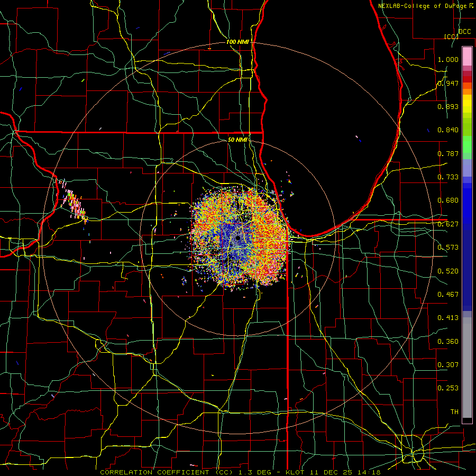The height and width of the screenshot is (476, 476).
Task: Click the isolated pink echo cluster in the west
Action: click(x=74, y=202)
